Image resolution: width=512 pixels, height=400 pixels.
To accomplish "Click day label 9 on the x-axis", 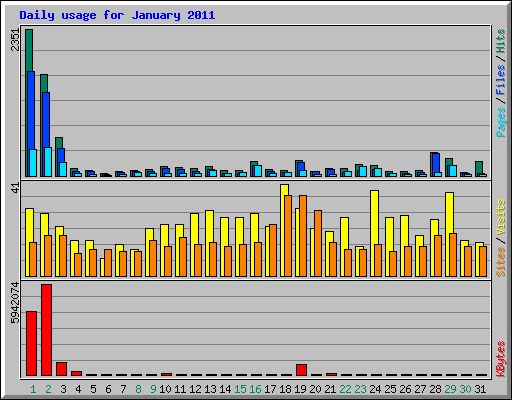I will coord(153,389).
